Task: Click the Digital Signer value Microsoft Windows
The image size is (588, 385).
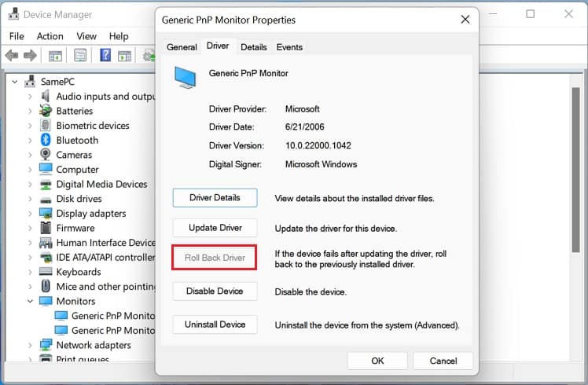Action: tap(321, 164)
